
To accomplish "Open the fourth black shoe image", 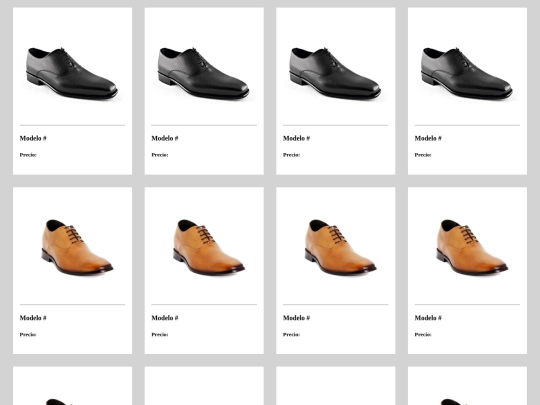I will click(x=467, y=74).
